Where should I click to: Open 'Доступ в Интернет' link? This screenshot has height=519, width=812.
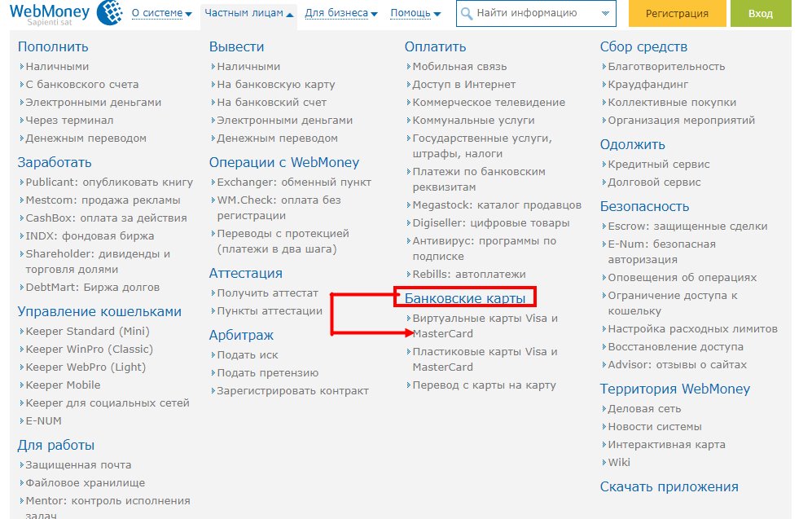(x=464, y=85)
